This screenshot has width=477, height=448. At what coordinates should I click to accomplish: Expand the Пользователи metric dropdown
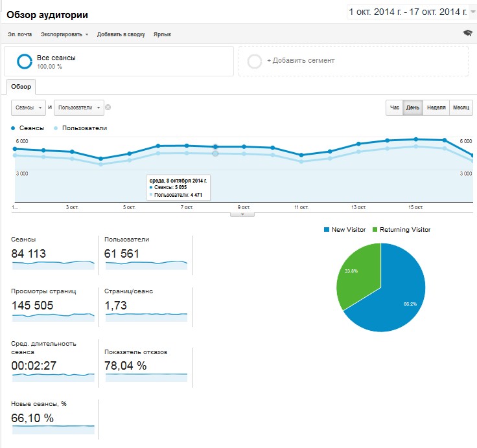[78, 107]
